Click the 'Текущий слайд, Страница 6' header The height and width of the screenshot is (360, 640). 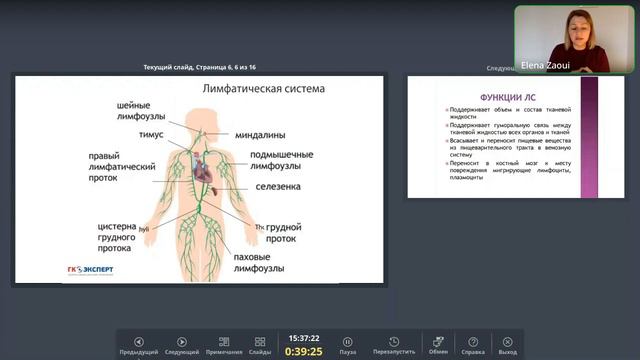[200, 67]
